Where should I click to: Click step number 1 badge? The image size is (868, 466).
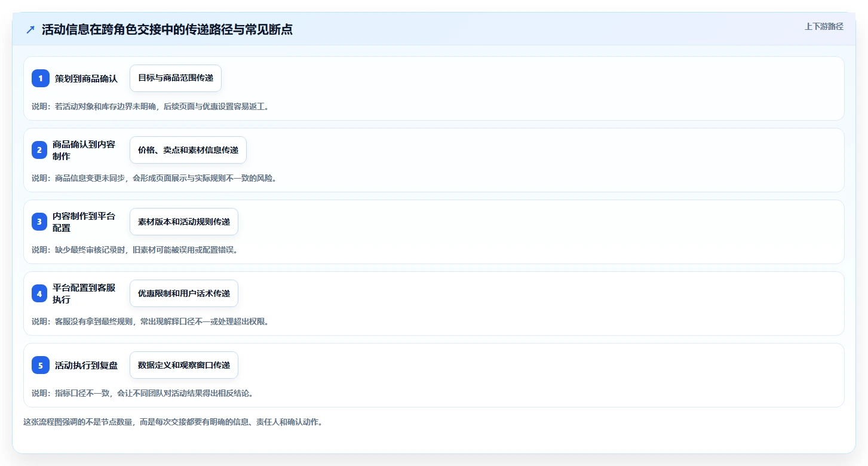tap(41, 78)
